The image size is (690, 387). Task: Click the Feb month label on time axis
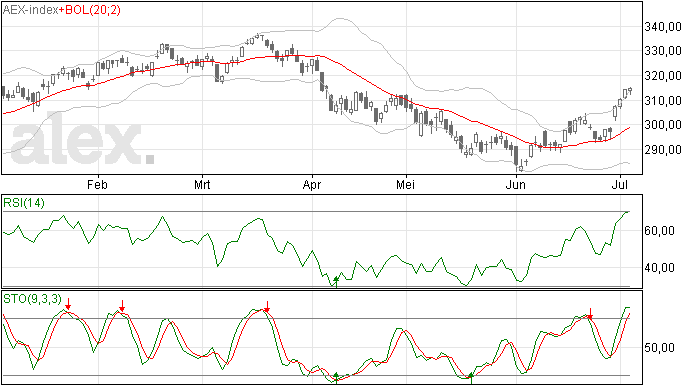[97, 184]
